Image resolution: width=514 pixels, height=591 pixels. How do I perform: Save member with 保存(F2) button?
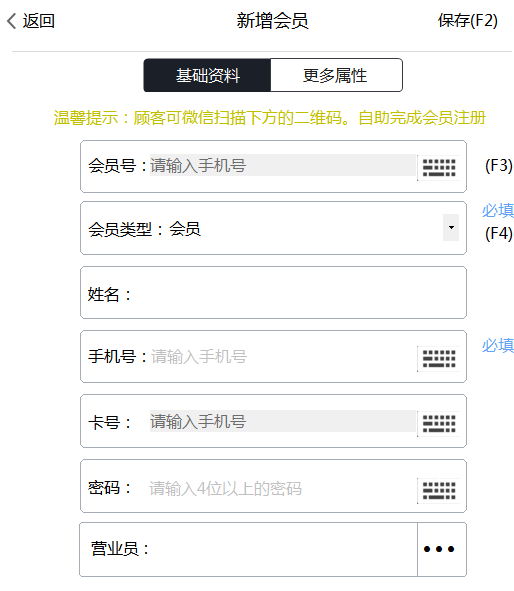[x=468, y=21]
